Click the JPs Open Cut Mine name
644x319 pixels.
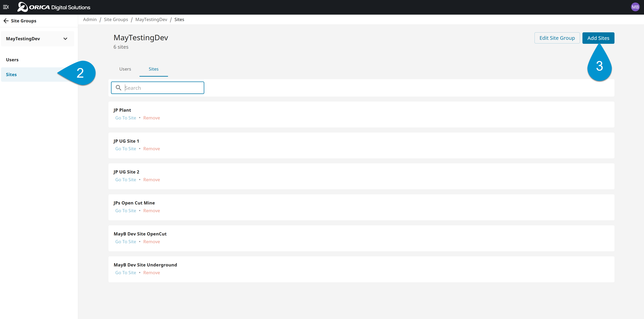(x=134, y=203)
